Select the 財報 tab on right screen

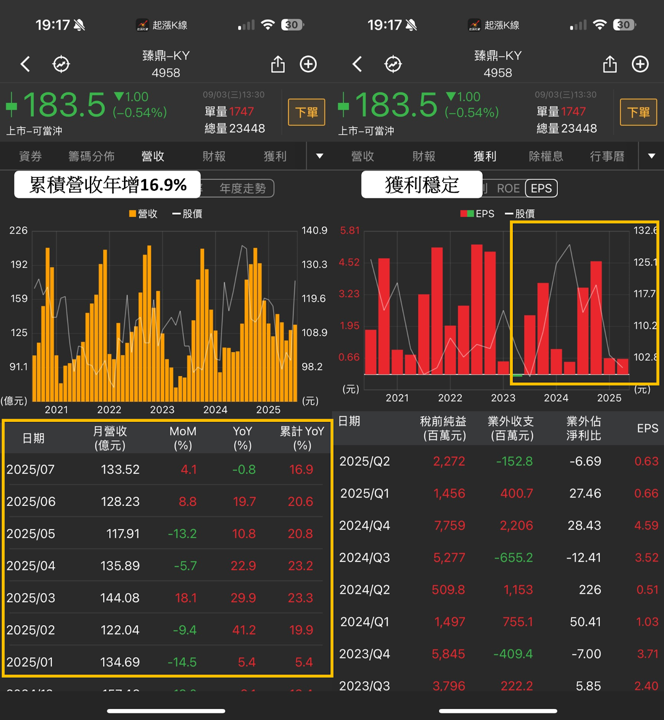click(423, 156)
